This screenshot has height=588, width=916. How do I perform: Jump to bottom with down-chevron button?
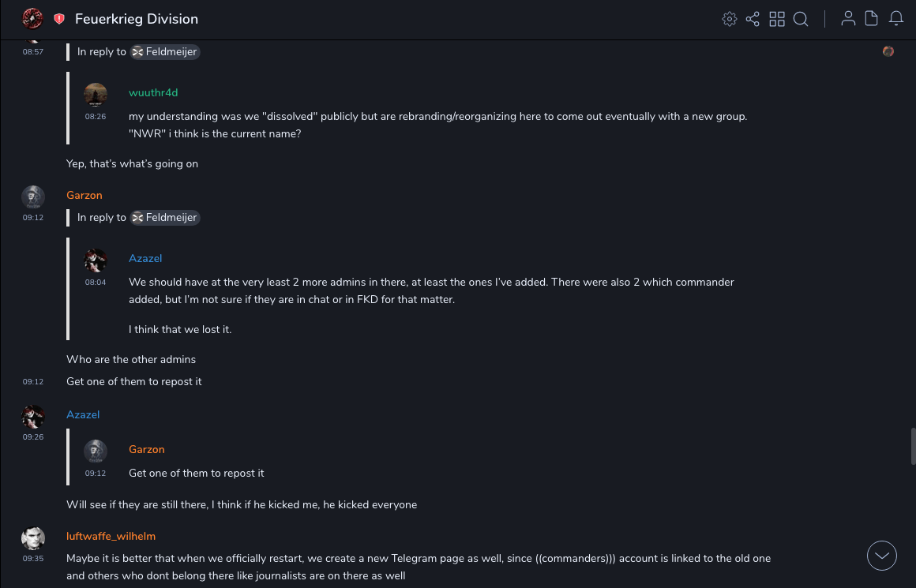(x=882, y=556)
